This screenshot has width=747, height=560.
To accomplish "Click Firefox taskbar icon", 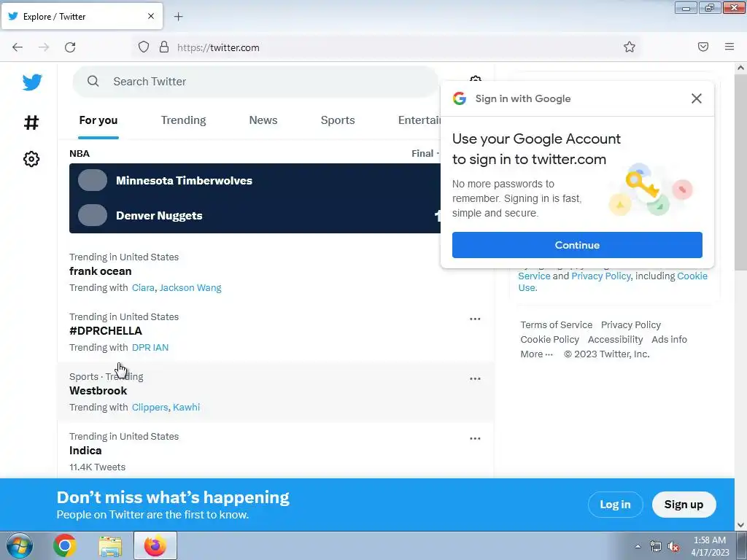I will tap(155, 545).
